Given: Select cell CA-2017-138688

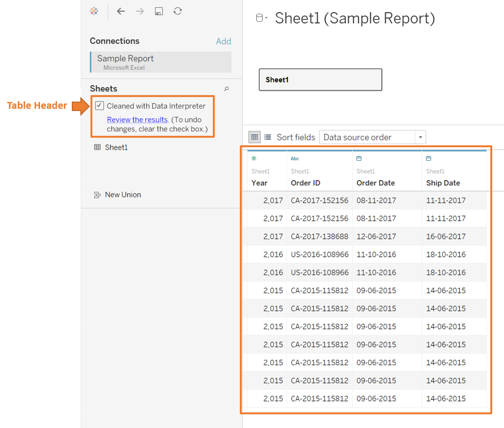Looking at the screenshot, I should 320,237.
